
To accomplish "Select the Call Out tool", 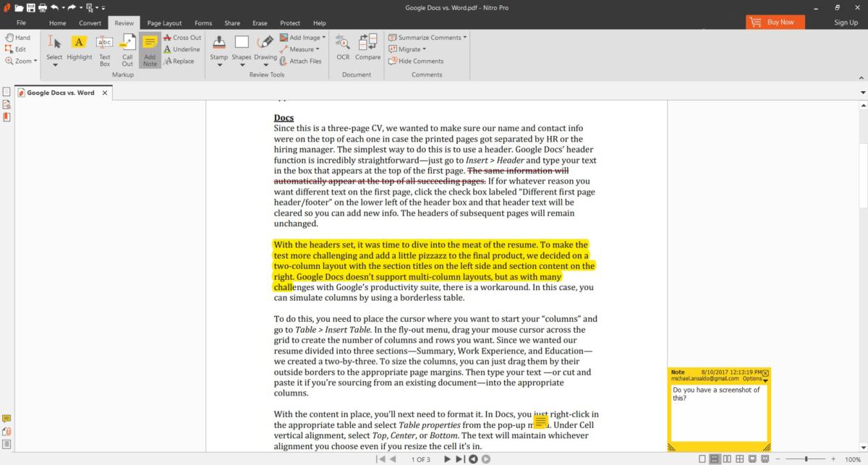I will [127, 49].
